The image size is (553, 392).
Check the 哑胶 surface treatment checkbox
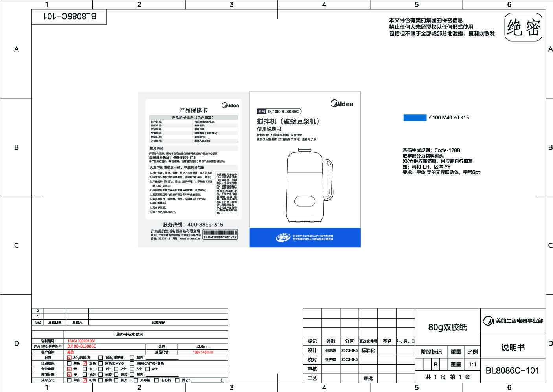click(x=116, y=375)
